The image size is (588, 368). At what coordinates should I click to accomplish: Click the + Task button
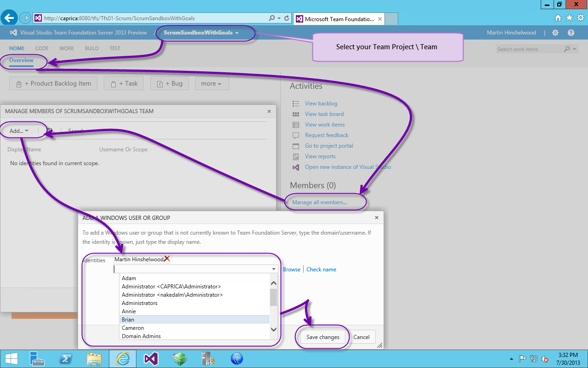[x=124, y=84]
